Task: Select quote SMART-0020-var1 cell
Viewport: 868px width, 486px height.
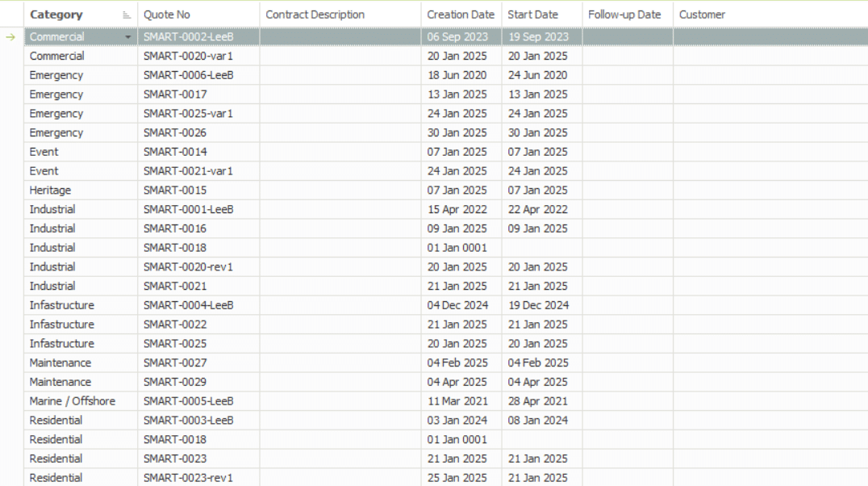Action: tap(189, 56)
